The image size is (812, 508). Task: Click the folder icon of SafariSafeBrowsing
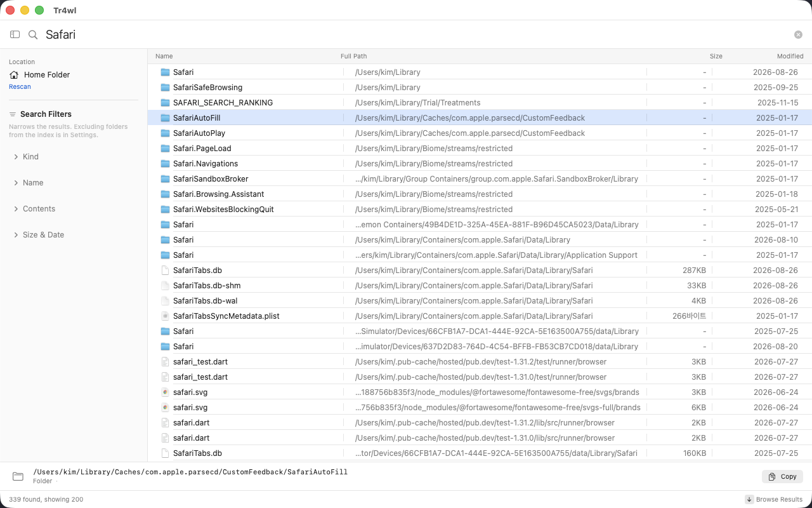[165, 87]
